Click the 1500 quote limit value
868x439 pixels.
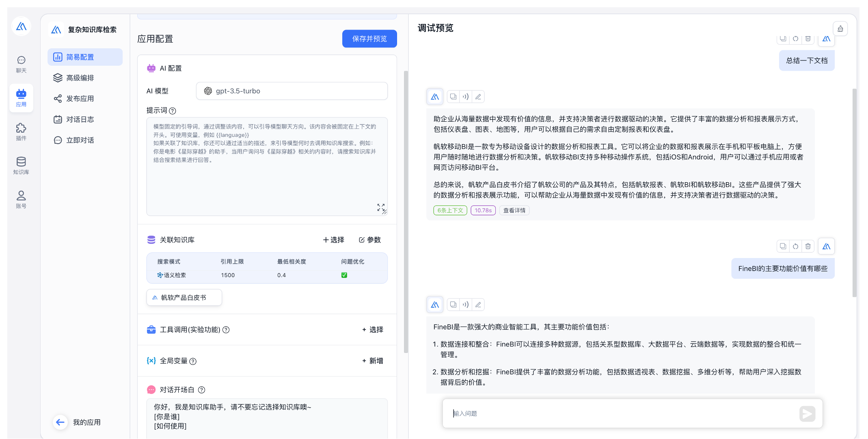click(228, 275)
